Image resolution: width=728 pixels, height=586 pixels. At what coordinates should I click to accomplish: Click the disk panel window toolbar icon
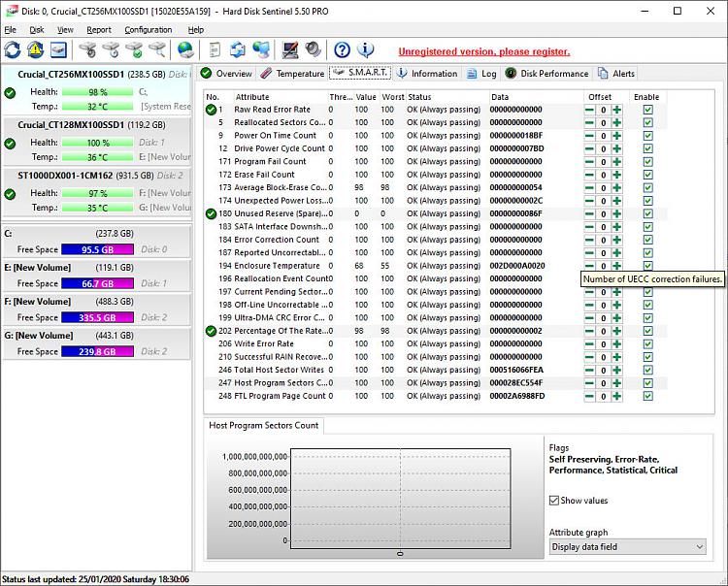click(x=58, y=50)
